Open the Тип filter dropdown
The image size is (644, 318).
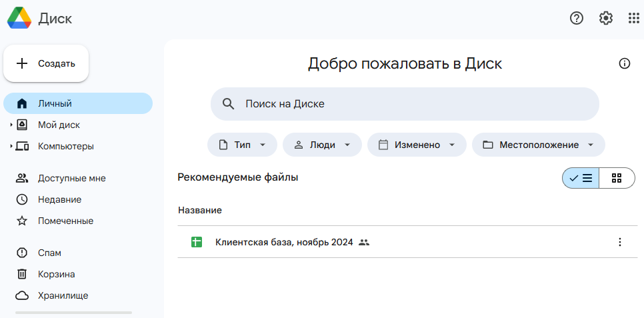[x=242, y=145]
